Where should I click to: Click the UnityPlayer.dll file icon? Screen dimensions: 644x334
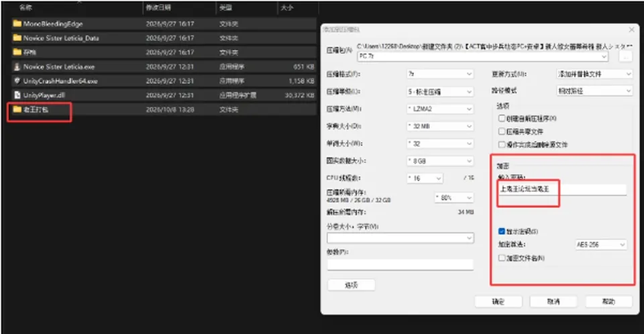17,95
